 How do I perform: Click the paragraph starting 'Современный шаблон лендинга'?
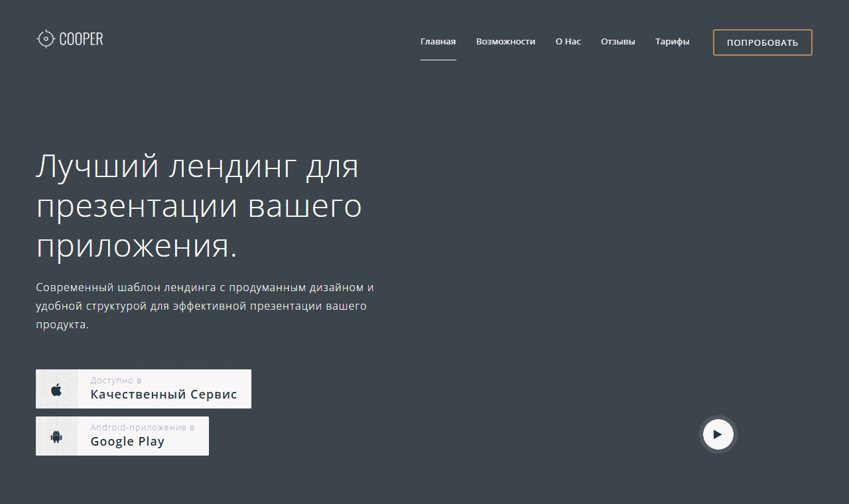pyautogui.click(x=205, y=306)
